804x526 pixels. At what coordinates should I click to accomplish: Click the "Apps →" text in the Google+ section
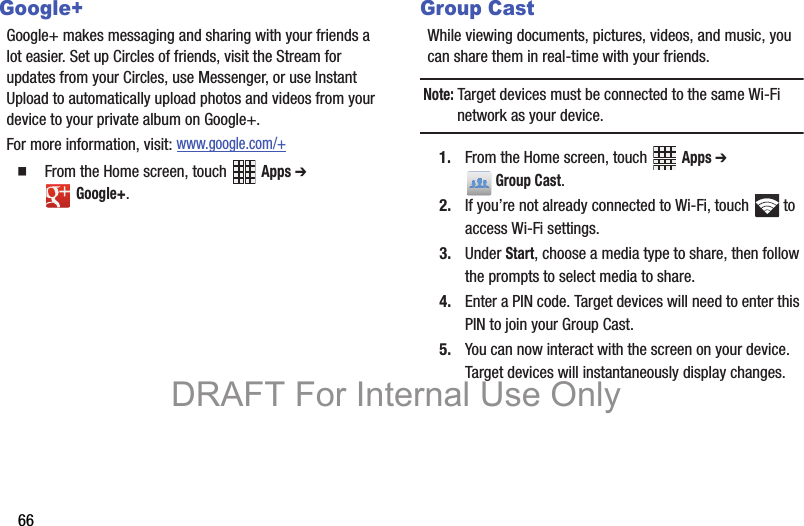284,172
